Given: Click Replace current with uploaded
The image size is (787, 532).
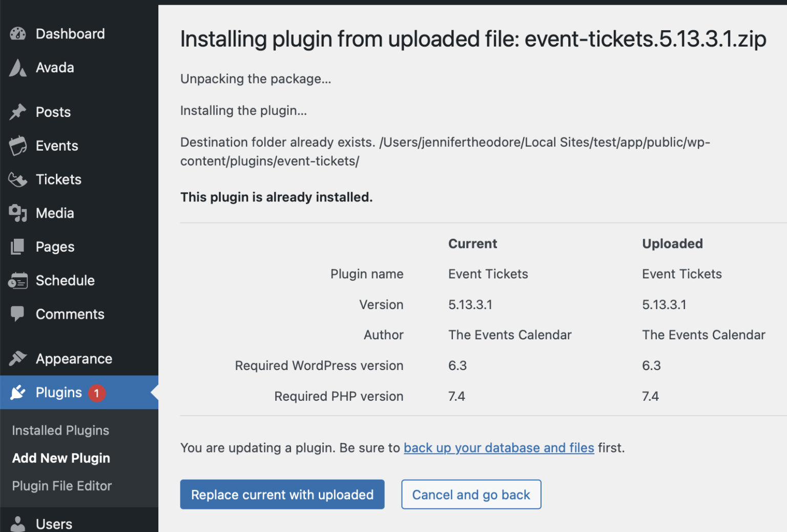Looking at the screenshot, I should pos(282,494).
